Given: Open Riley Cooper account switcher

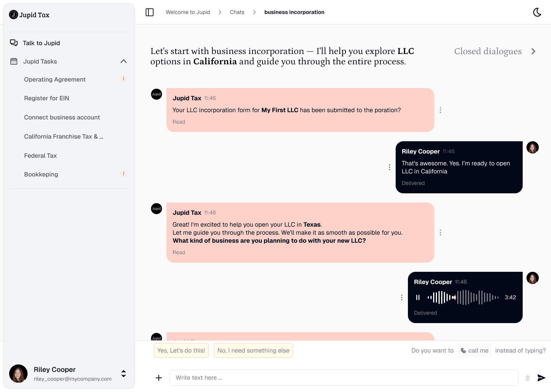Looking at the screenshot, I should tap(124, 374).
